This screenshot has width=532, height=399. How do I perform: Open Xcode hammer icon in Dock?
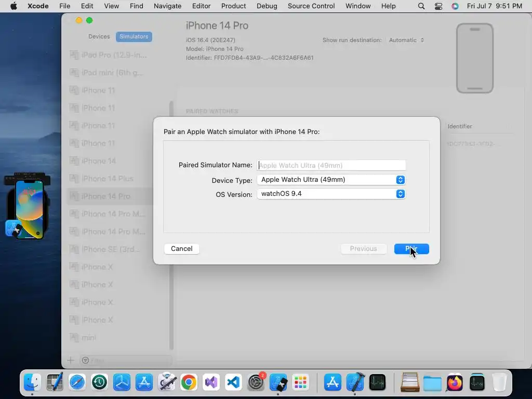point(355,382)
